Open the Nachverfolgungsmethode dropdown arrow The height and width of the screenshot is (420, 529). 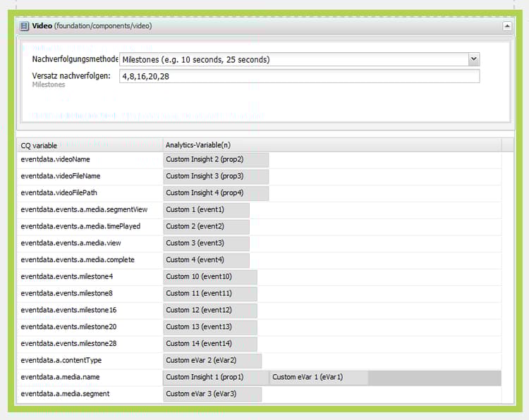[474, 59]
